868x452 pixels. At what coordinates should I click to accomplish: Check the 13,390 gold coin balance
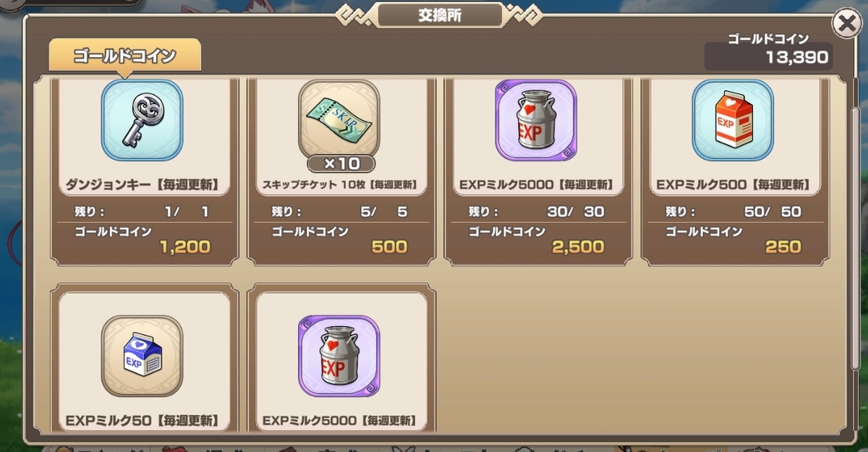767,57
